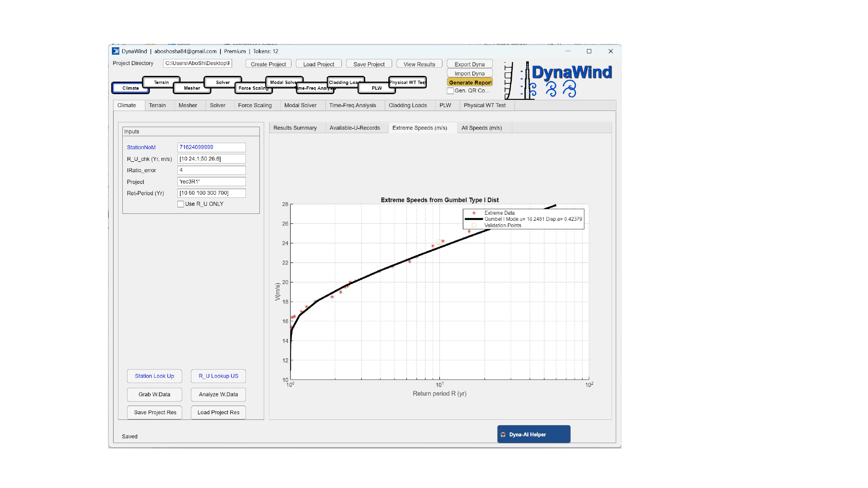Viewport: 868px width, 488px height.
Task: Select the Solver workflow step box
Action: [x=223, y=82]
